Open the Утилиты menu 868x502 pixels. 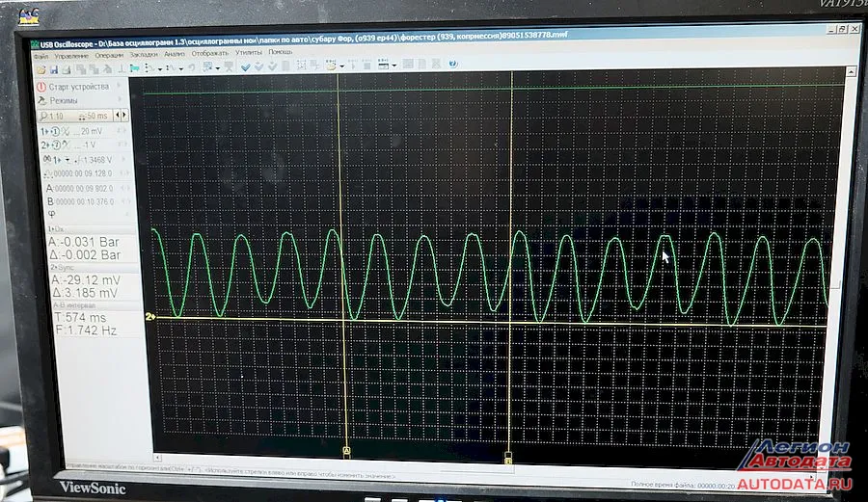coord(249,53)
